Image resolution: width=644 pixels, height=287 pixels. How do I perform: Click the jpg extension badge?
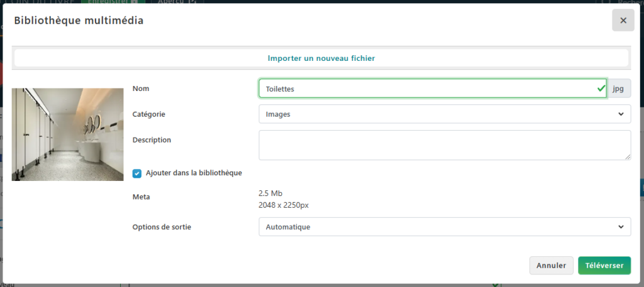(618, 89)
